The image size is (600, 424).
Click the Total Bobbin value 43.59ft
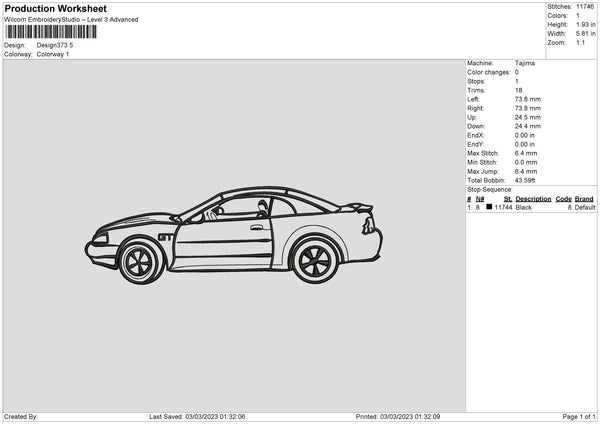[x=526, y=180]
